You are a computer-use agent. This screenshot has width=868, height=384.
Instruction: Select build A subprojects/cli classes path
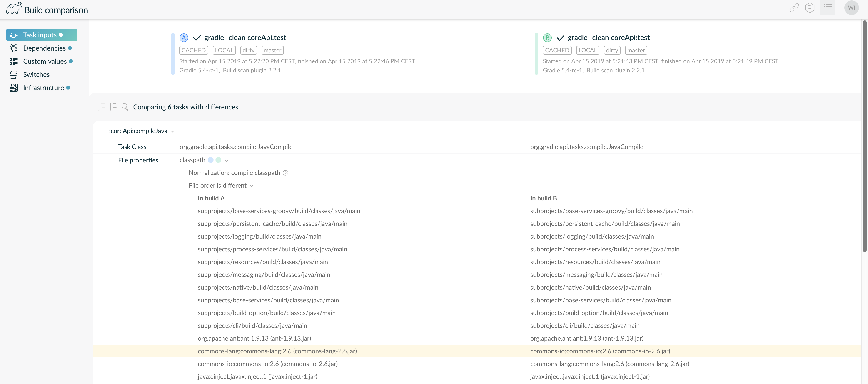click(252, 325)
